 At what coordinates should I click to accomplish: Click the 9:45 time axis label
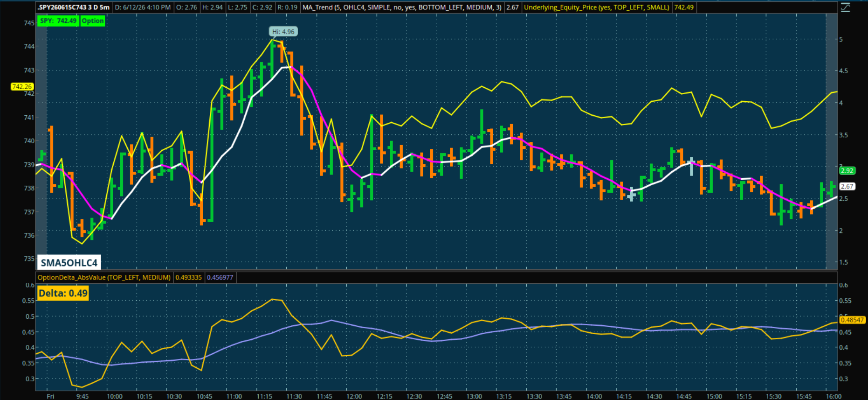point(83,396)
